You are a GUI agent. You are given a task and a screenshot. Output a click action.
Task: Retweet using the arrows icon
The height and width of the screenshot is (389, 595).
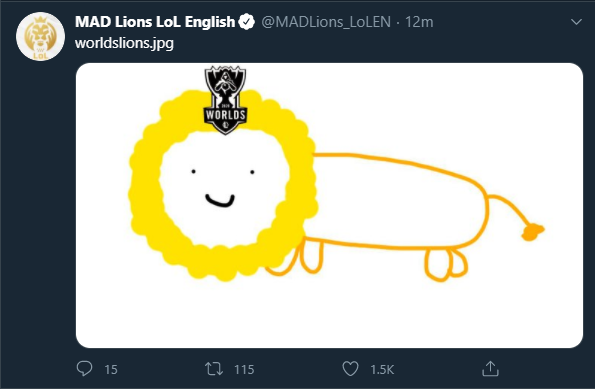tap(214, 369)
